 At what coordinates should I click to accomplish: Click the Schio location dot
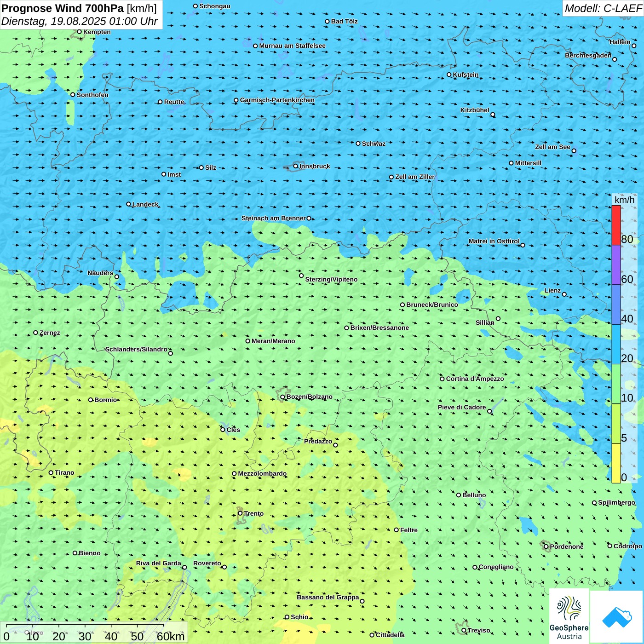(287, 617)
